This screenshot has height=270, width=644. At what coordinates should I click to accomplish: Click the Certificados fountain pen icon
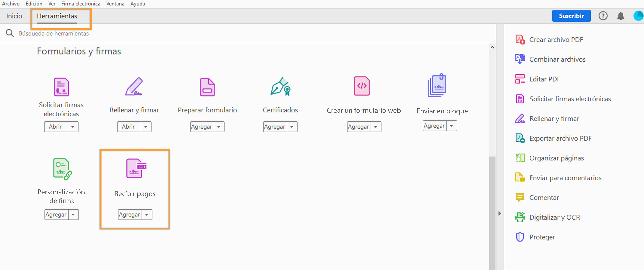tap(280, 86)
